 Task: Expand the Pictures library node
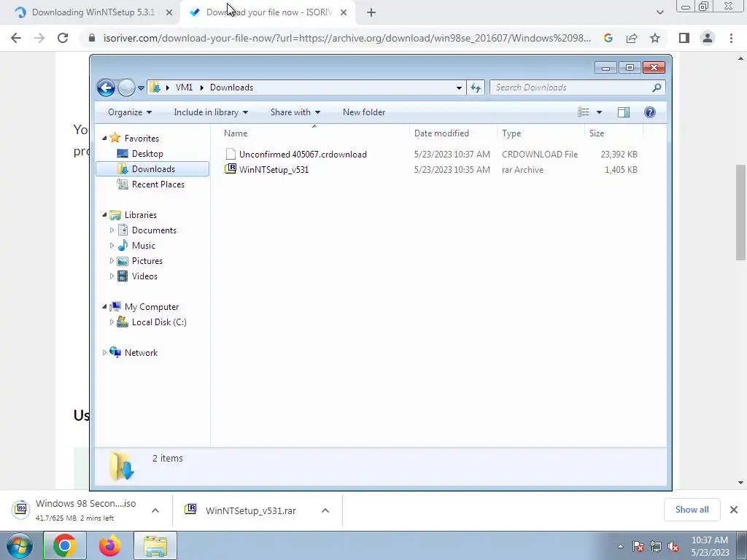point(112,261)
